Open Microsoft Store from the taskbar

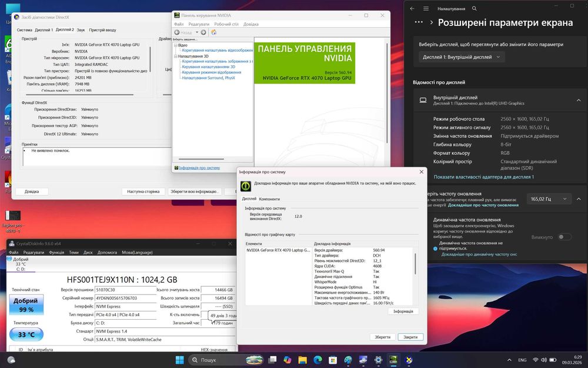333,360
